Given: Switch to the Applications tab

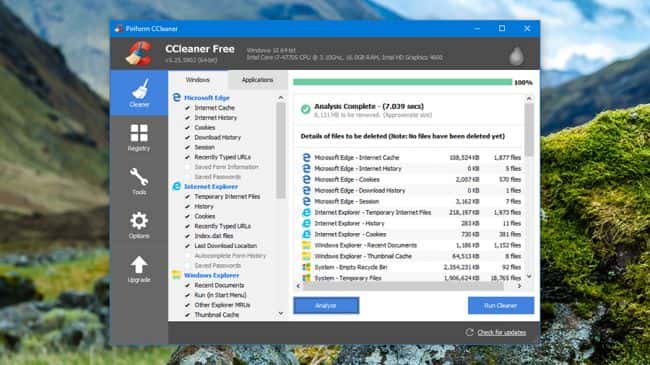Looking at the screenshot, I should (x=257, y=80).
